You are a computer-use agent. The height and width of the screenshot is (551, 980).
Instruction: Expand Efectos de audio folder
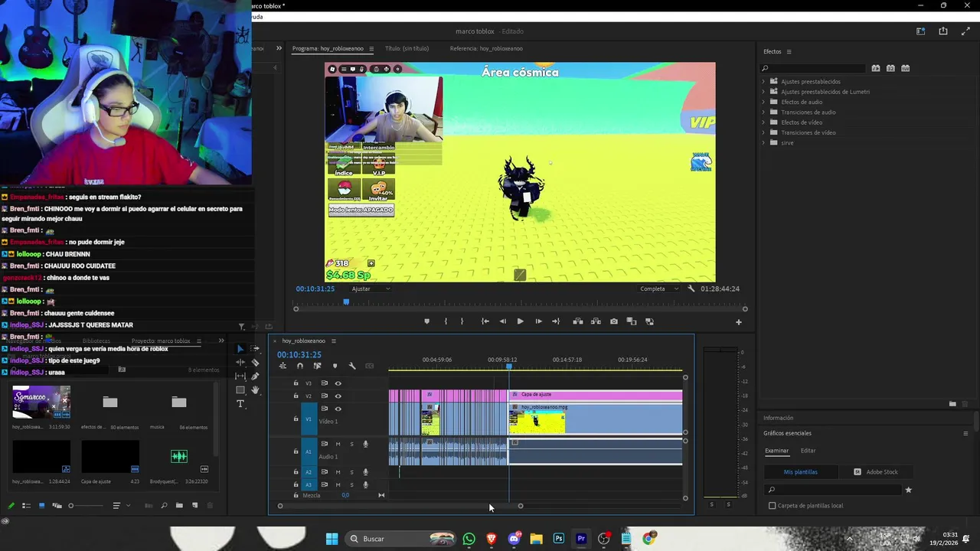763,102
